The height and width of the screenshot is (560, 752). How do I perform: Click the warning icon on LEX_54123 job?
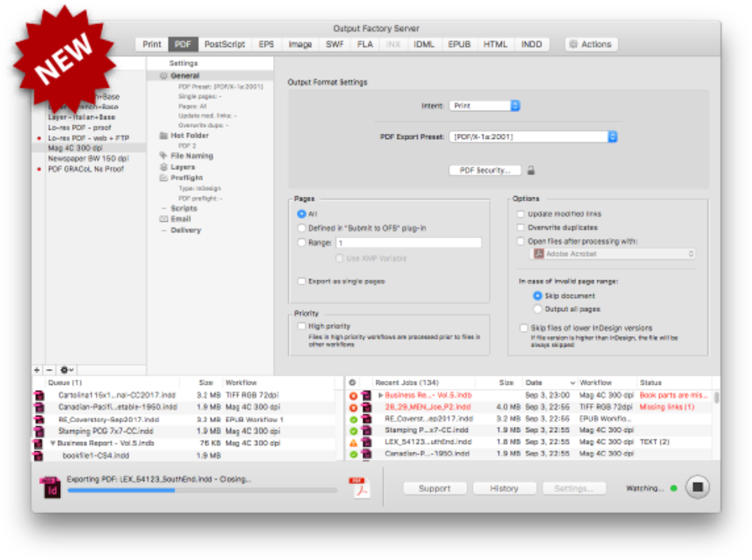[x=353, y=443]
